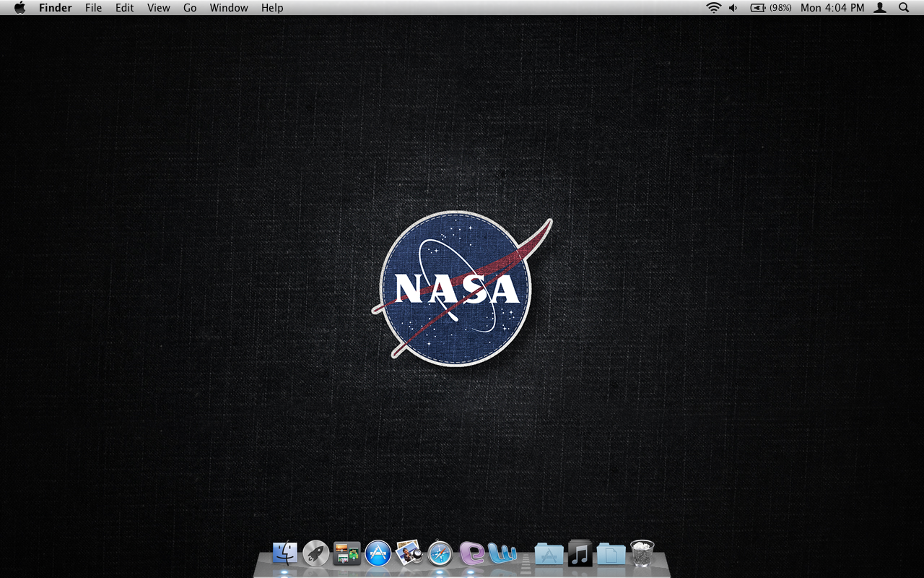Image resolution: width=924 pixels, height=578 pixels.
Task: Open the Help menu
Action: [x=272, y=8]
